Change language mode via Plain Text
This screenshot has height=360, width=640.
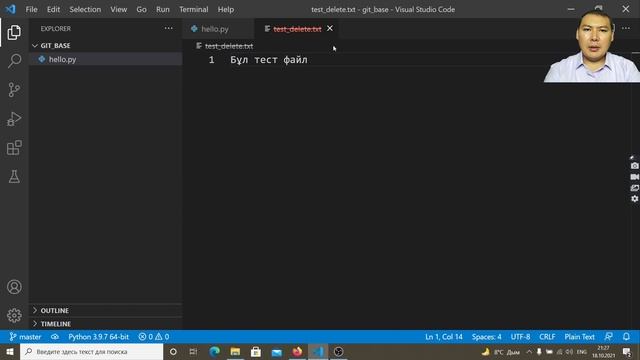tap(579, 337)
